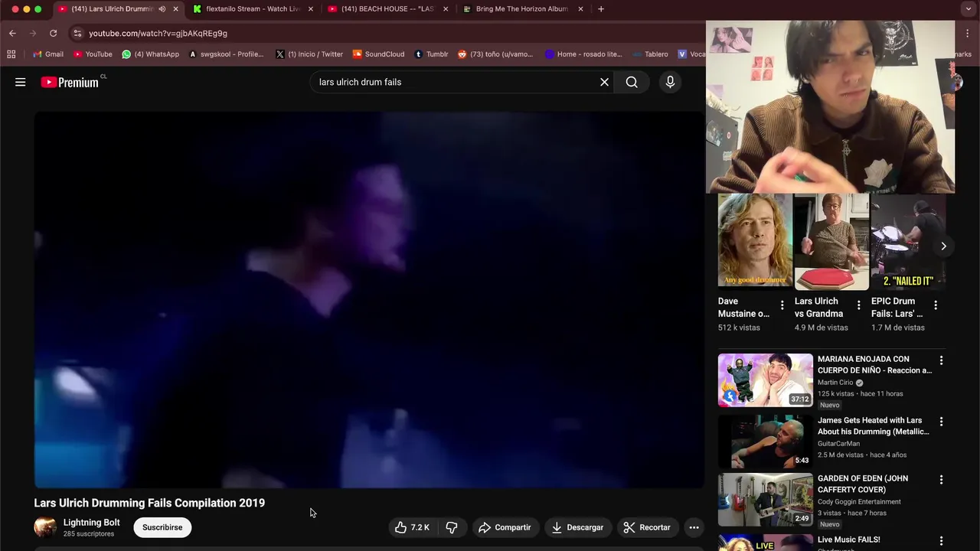
Task: Open options for GARDEN OF EDEN video
Action: [x=941, y=480]
